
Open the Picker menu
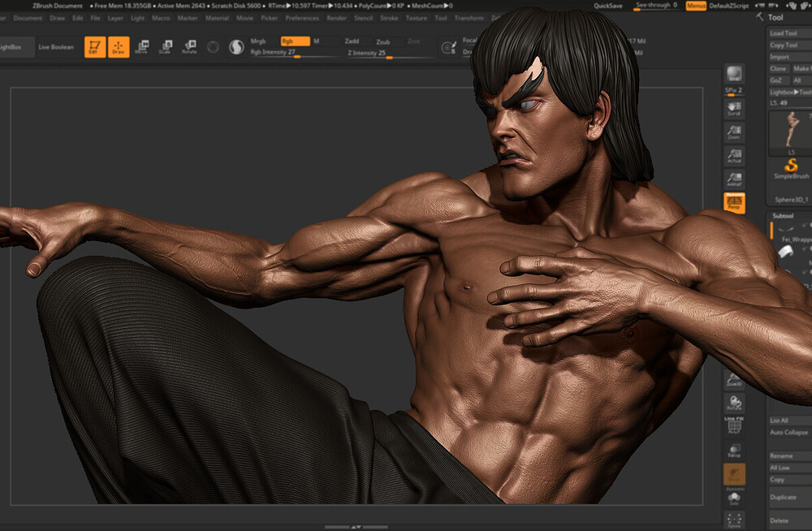coord(270,18)
